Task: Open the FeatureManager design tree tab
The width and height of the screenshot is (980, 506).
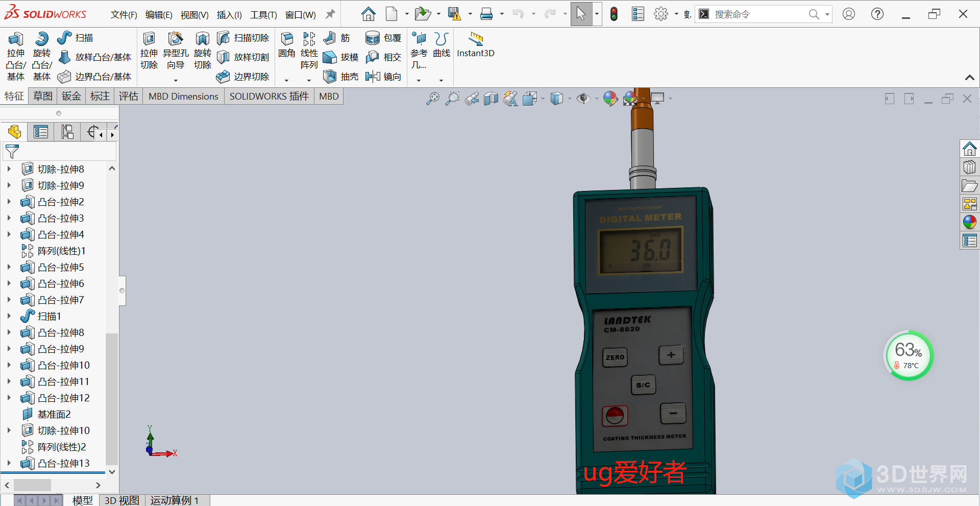Action: [x=14, y=132]
